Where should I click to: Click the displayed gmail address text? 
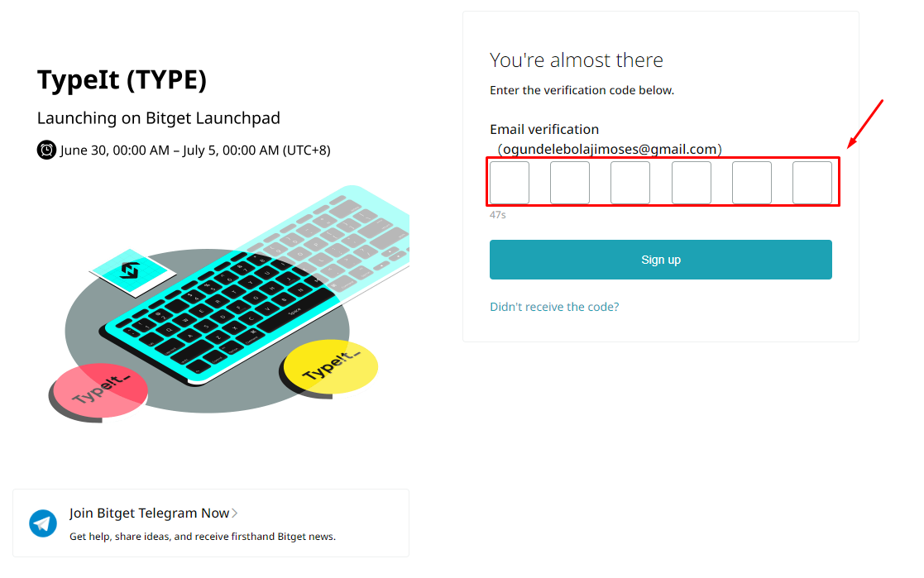tap(610, 149)
